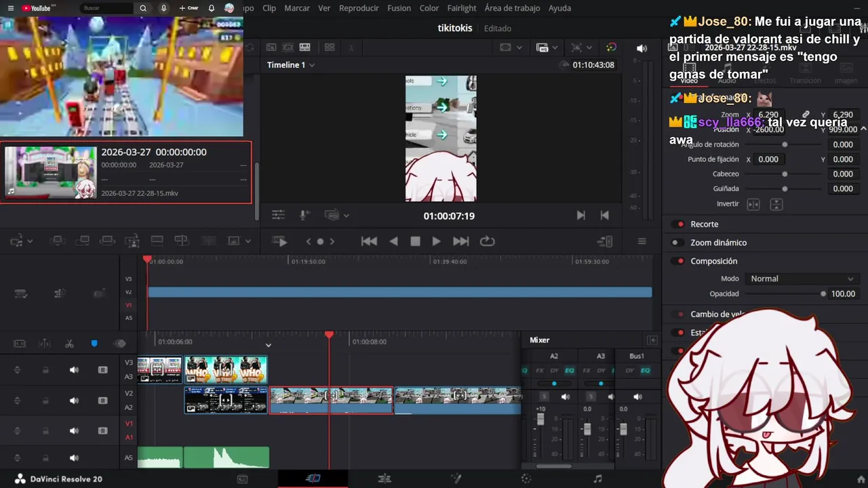Open the dropdown beside the viewer camera icon
Viewport: 868px width, 488px height.
[x=347, y=216]
